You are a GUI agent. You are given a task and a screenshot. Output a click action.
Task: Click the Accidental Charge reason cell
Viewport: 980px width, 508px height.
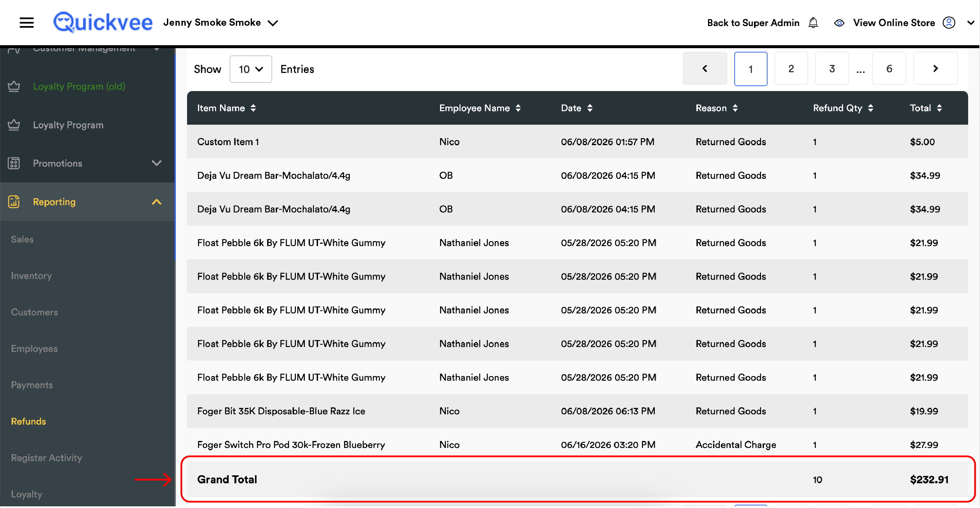point(736,445)
